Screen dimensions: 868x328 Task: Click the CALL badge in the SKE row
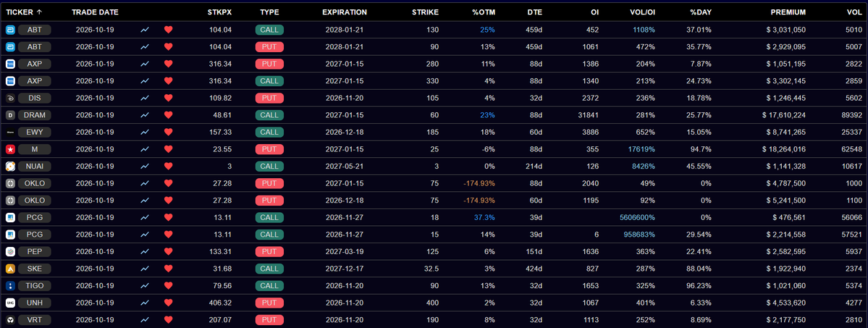tap(269, 269)
